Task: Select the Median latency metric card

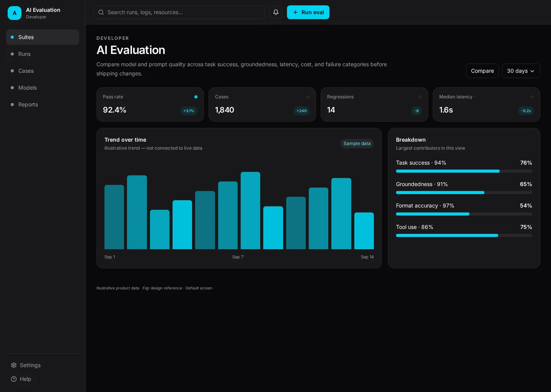Action: pyautogui.click(x=486, y=105)
